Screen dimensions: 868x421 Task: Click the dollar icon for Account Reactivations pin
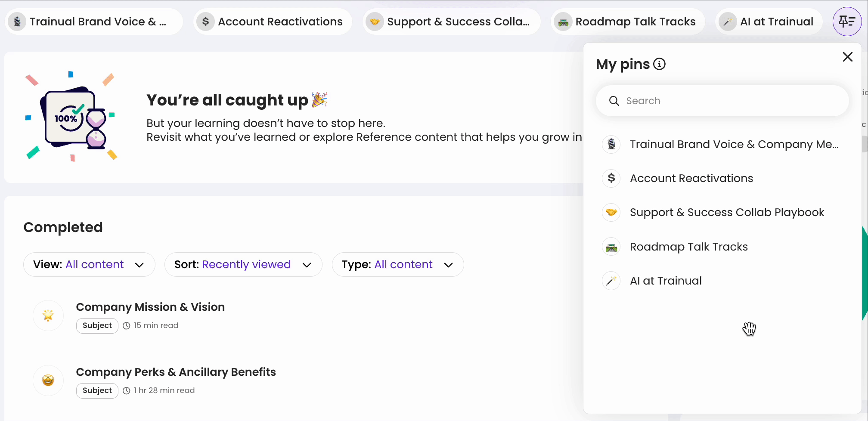[611, 178]
